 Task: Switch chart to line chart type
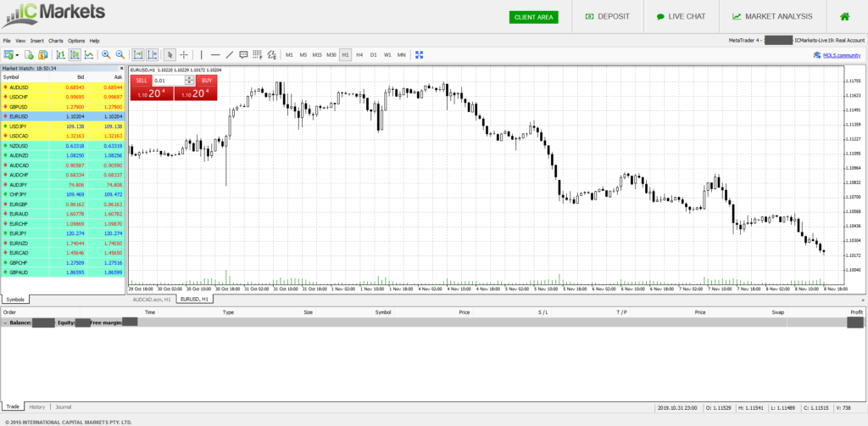88,55
